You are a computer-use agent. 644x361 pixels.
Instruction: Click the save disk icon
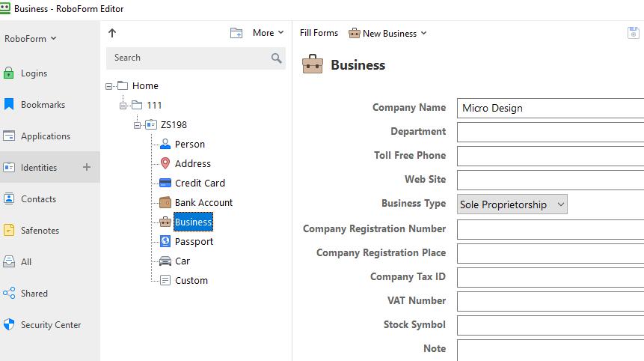[x=634, y=33]
